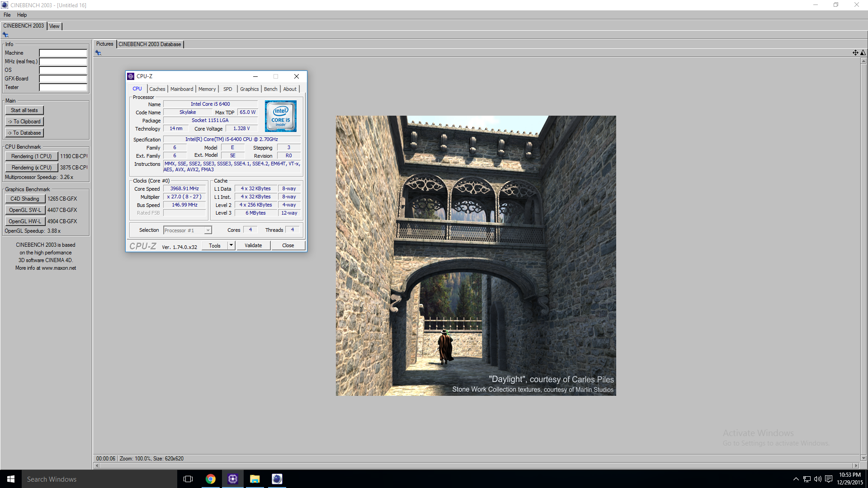The image size is (868, 488).
Task: Switch to Memory tab in CPU-Z
Action: pyautogui.click(x=207, y=89)
